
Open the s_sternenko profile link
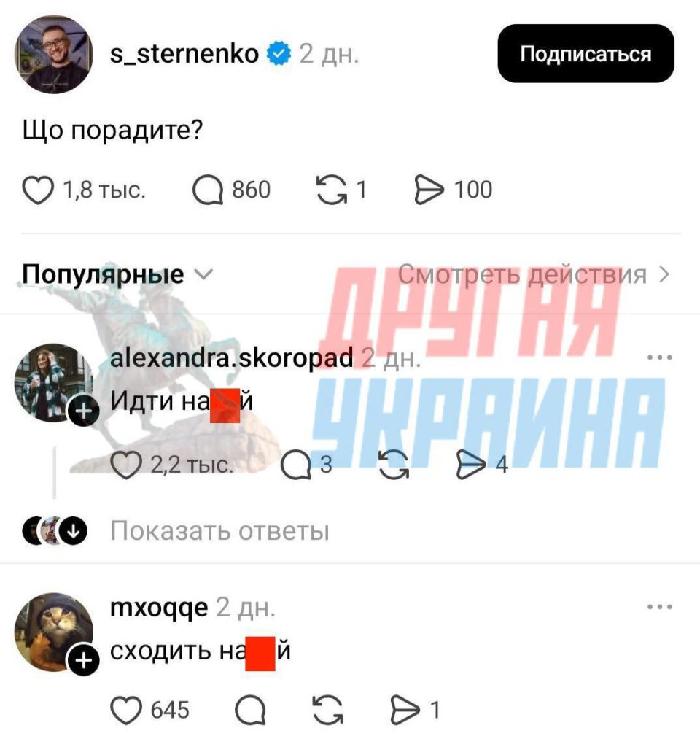(x=184, y=53)
